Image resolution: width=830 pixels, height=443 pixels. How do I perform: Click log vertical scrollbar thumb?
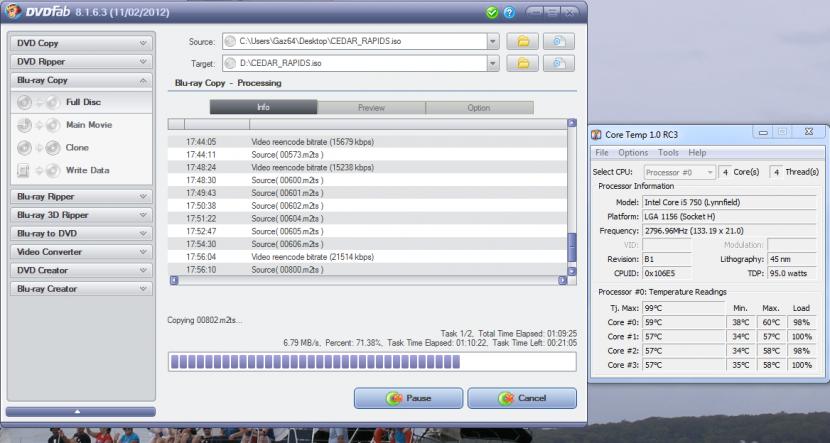point(572,248)
